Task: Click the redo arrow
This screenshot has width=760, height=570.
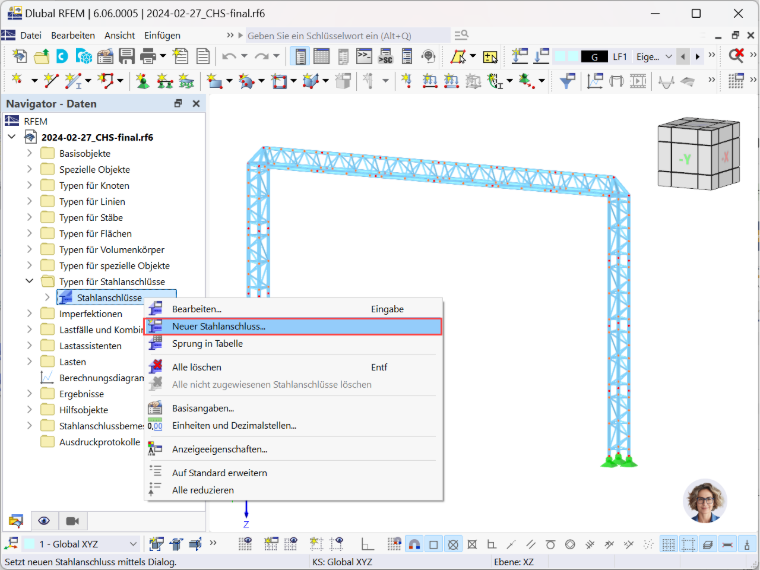Action: coord(261,57)
